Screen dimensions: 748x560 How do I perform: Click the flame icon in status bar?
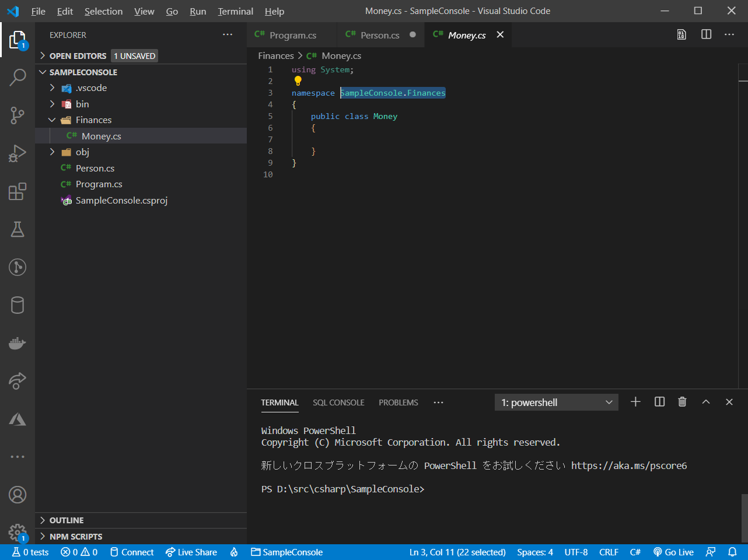click(x=234, y=552)
